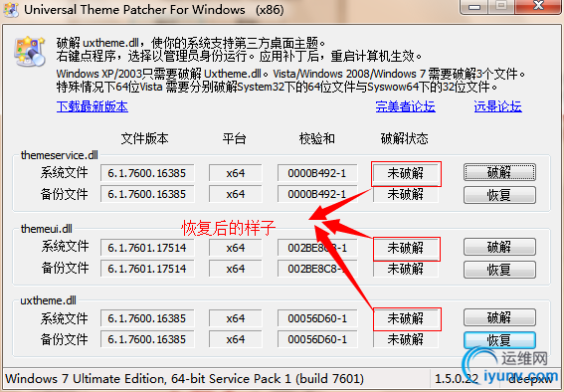The image size is (564, 392).
Task: Select uxtheme.dll 备份文件 version field
Action: (147, 339)
